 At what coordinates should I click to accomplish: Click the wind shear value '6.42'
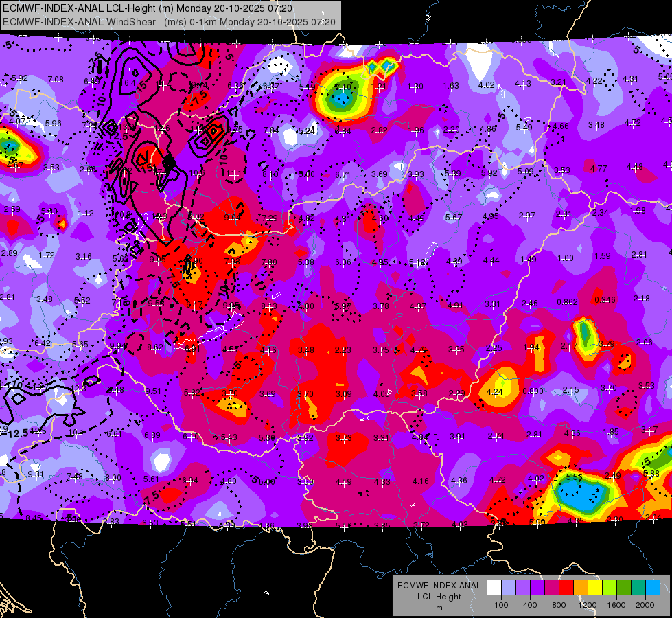pos(43,343)
